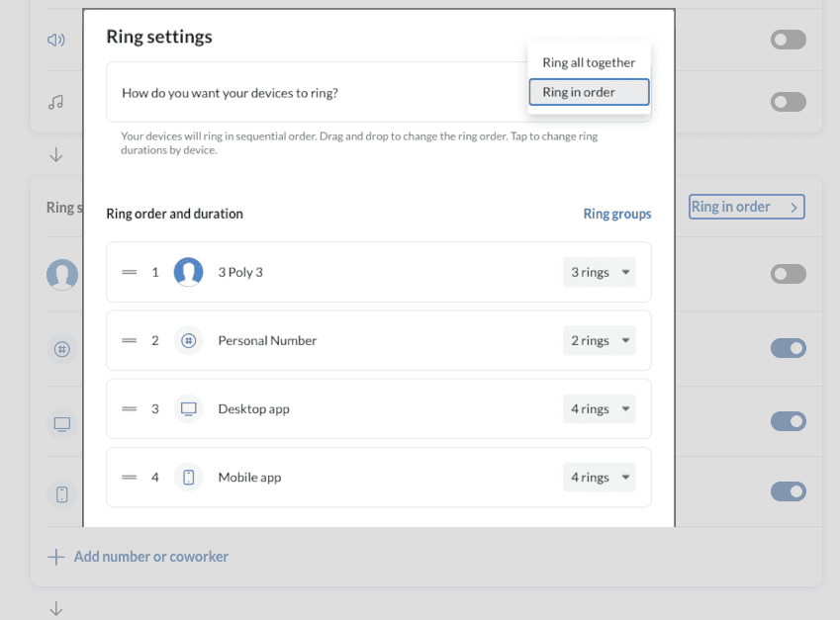The width and height of the screenshot is (840, 620).
Task: Open the Ring groups link
Action: click(617, 214)
